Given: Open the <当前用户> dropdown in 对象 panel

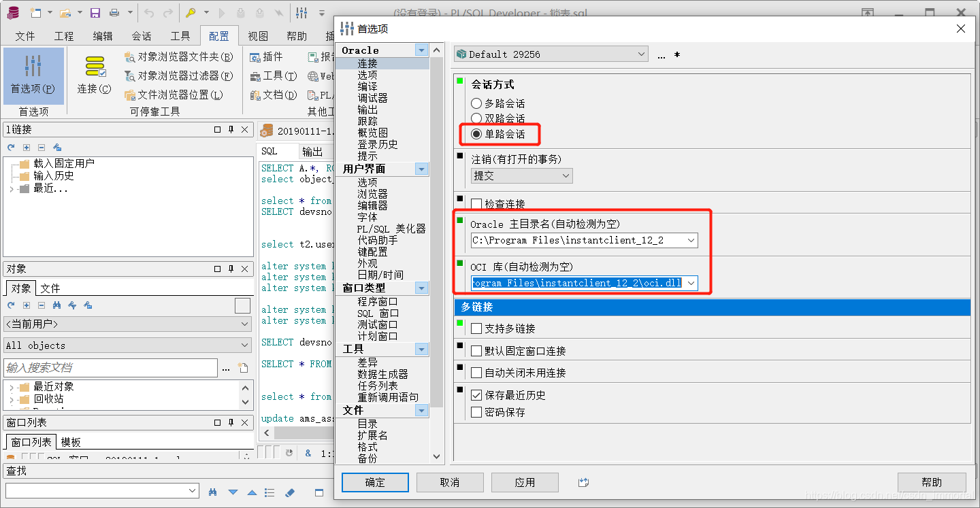Looking at the screenshot, I should (128, 324).
